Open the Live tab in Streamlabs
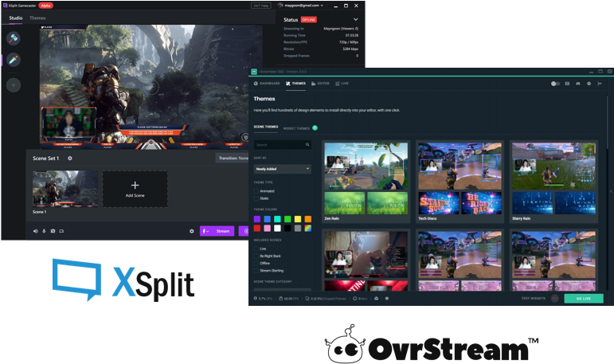This screenshot has width=614, height=364. (x=342, y=84)
